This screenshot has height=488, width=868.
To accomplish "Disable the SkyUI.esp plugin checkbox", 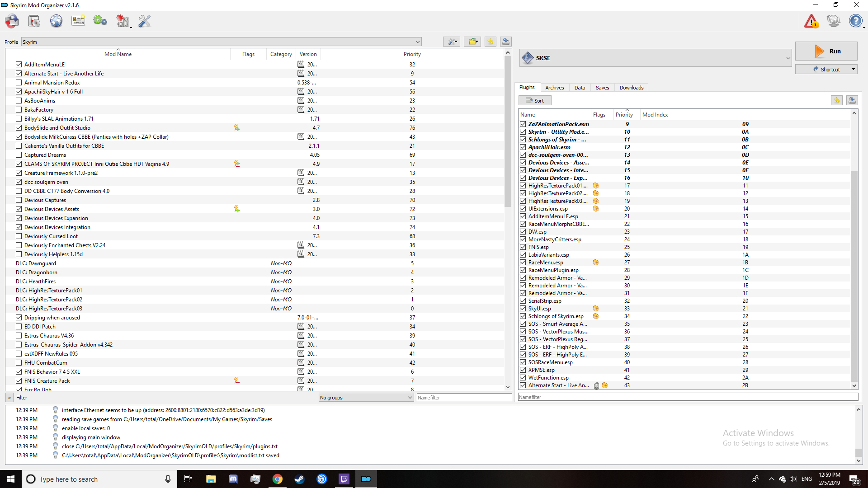I will [x=523, y=309].
